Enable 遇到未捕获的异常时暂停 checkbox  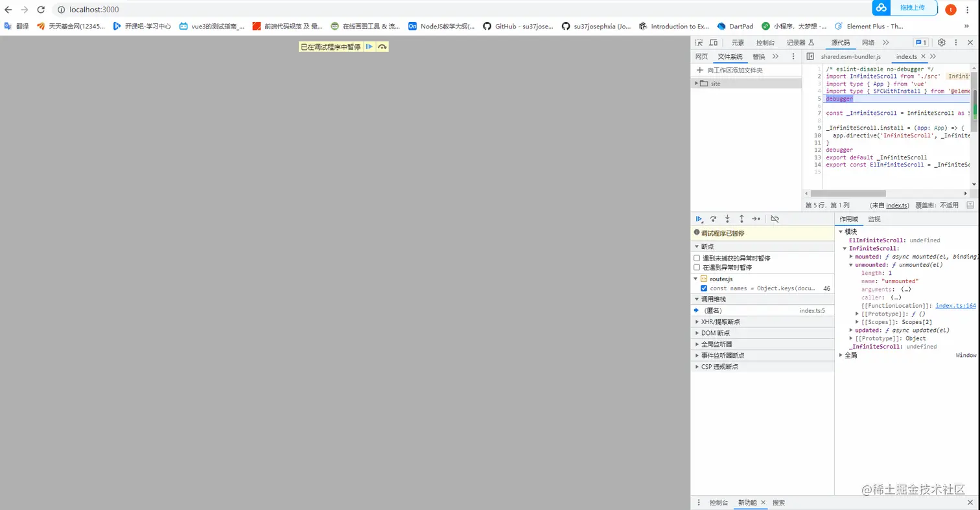coord(697,258)
